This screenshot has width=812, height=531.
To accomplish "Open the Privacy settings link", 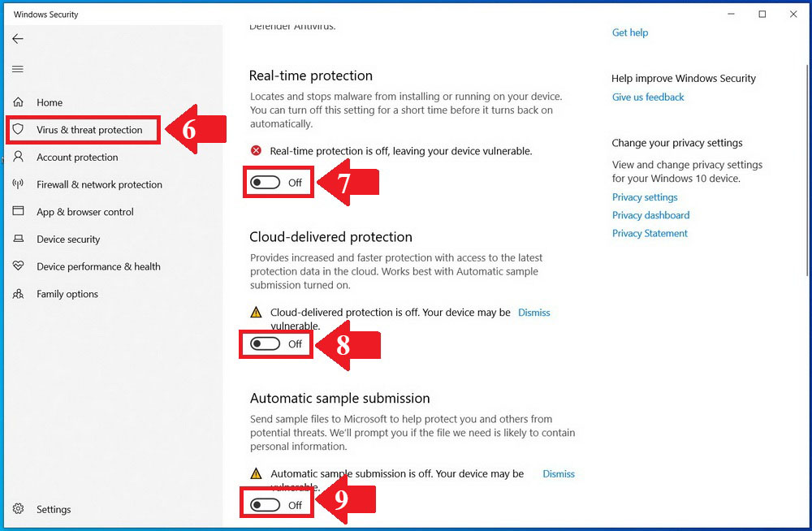I will click(x=645, y=197).
